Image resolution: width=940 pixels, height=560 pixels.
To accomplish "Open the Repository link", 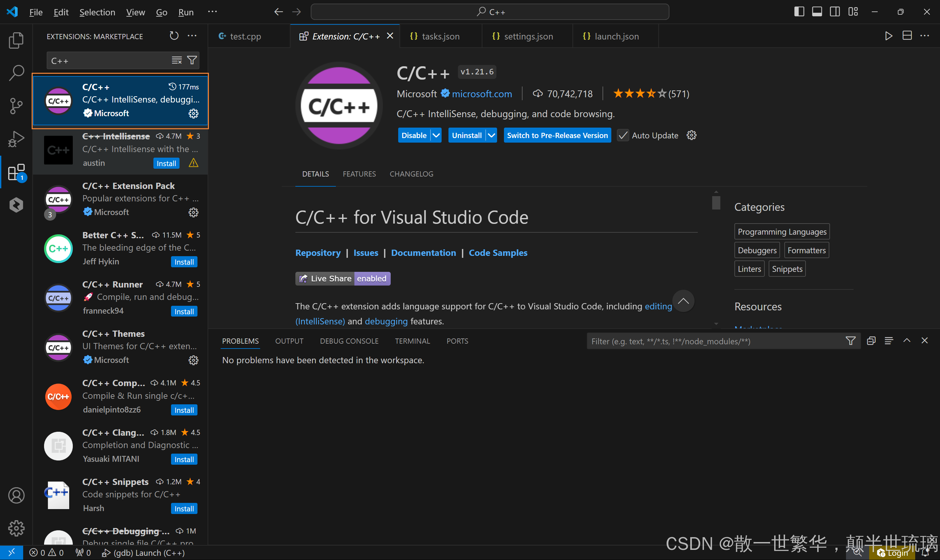I will click(318, 253).
